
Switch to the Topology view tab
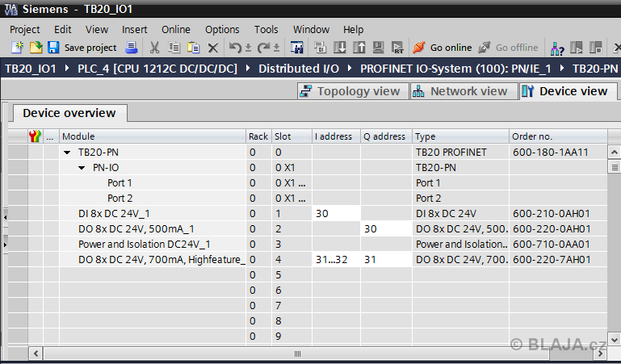[353, 91]
